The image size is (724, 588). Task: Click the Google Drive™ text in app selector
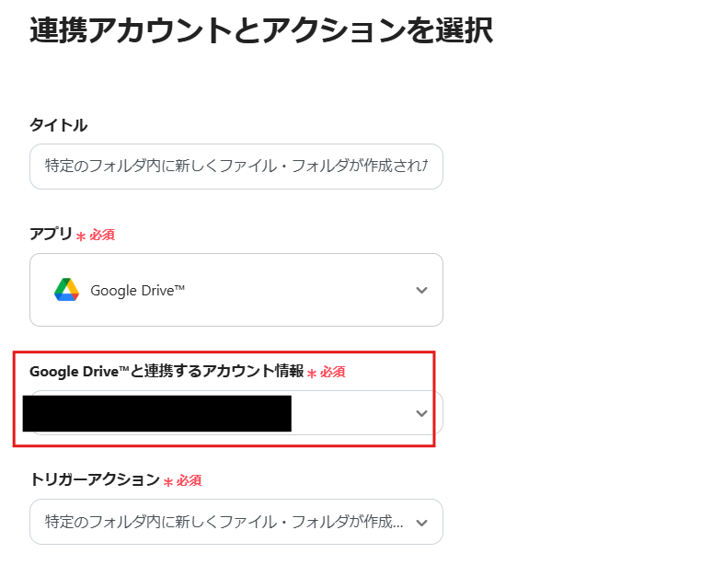pos(138,291)
